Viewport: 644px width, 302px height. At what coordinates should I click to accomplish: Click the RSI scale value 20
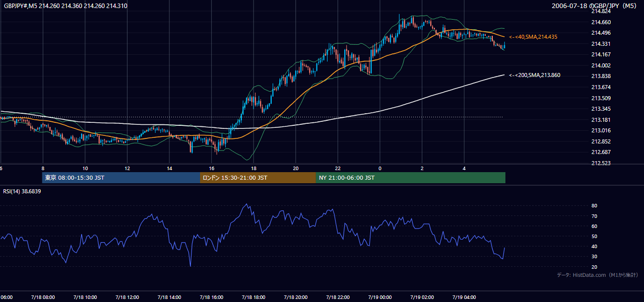pos(594,267)
